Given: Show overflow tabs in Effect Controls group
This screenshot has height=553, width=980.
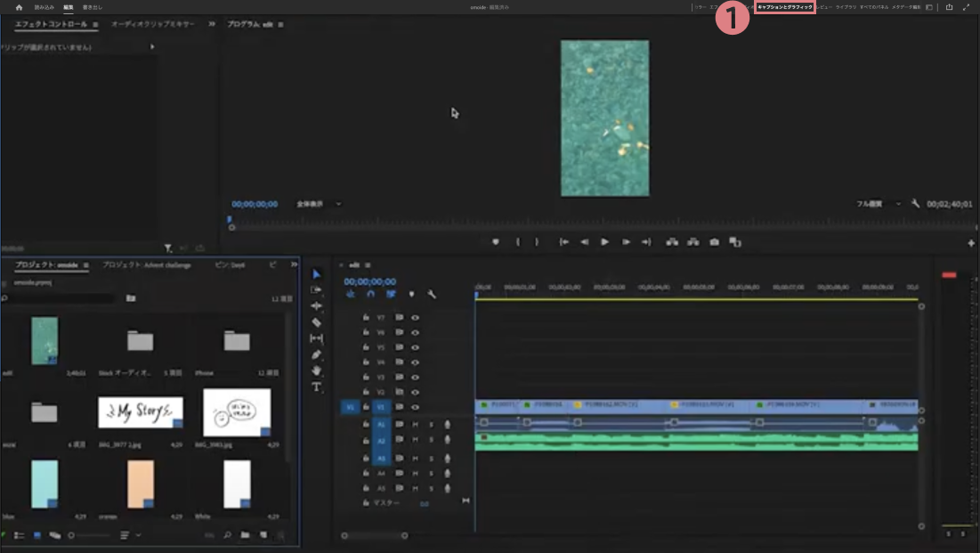Looking at the screenshot, I should pos(212,24).
